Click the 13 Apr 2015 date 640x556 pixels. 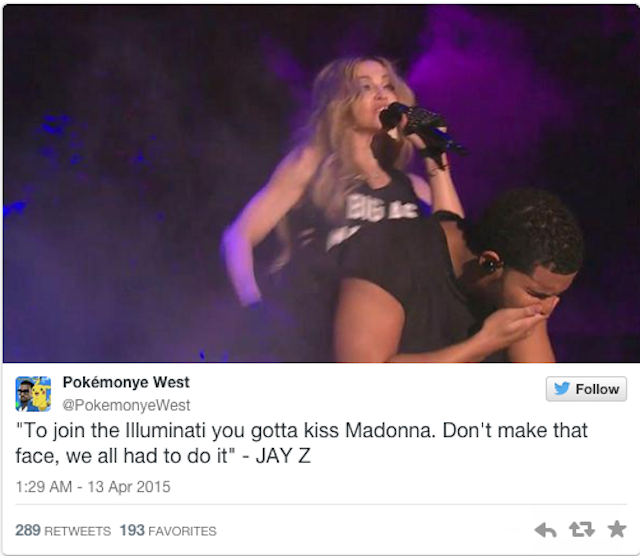(x=129, y=487)
